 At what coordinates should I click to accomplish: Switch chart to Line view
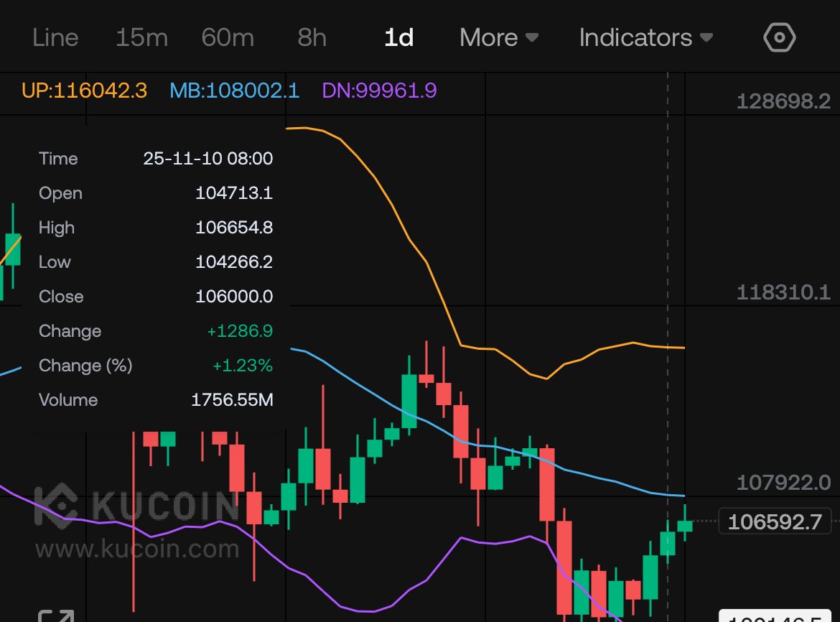[x=55, y=37]
